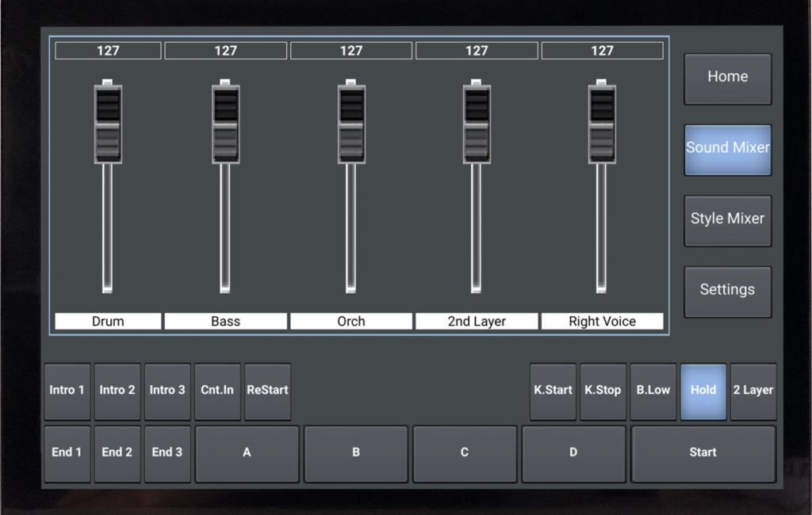This screenshot has height=515, width=812.
Task: Open the Settings page
Action: (x=727, y=290)
